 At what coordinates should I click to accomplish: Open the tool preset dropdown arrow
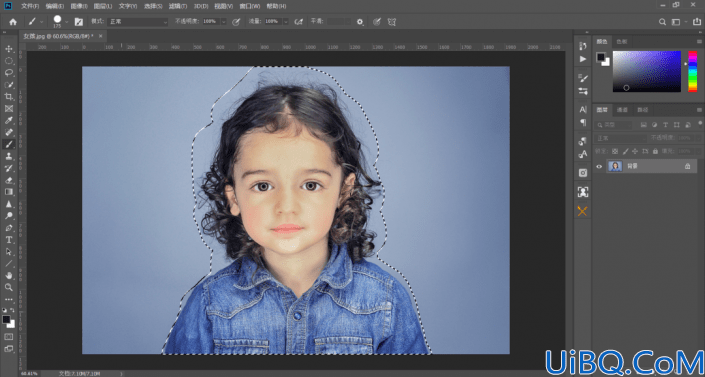coord(42,22)
